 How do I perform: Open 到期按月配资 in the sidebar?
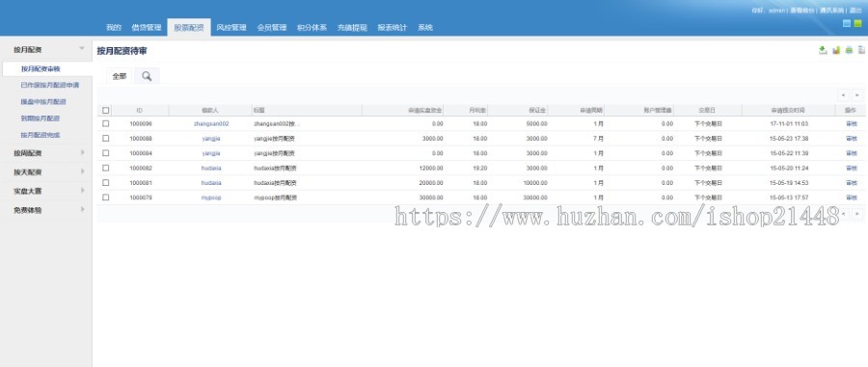(40, 118)
